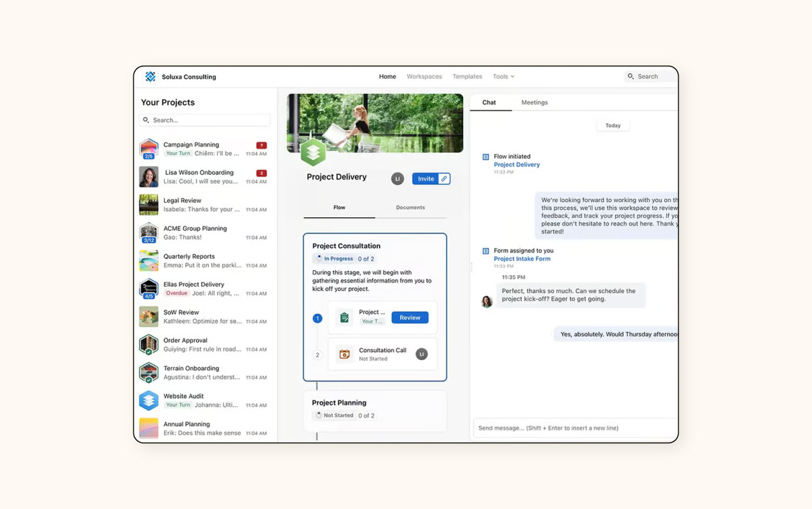Click the Invite button
This screenshot has width=812, height=509.
pyautogui.click(x=426, y=179)
